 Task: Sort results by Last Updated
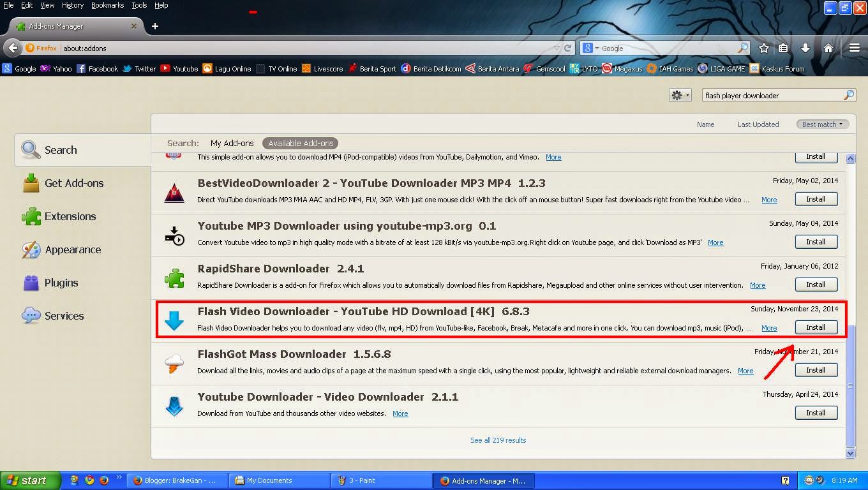click(x=758, y=124)
